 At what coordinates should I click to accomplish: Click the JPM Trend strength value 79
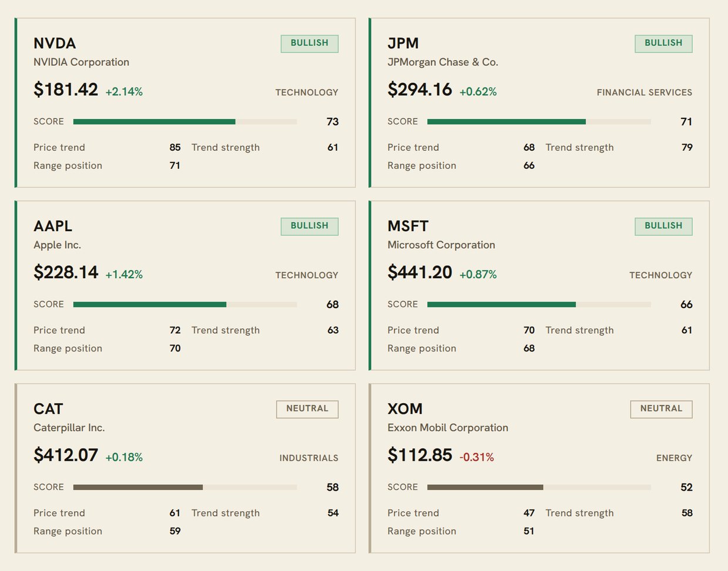687,147
